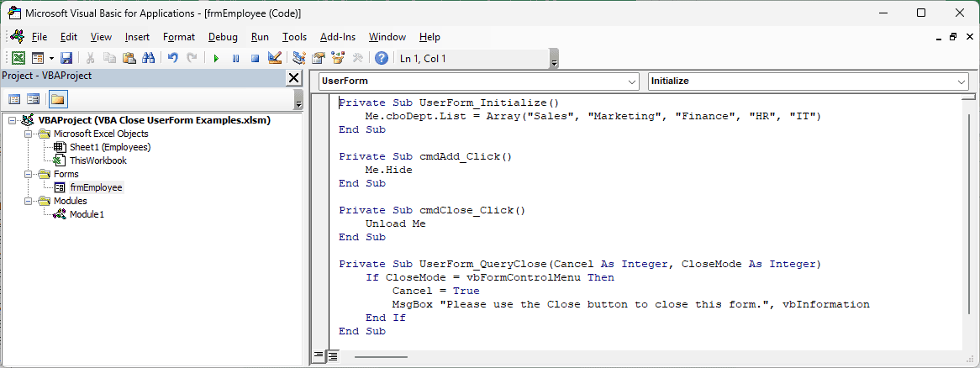Click the VBA application icon in the menu bar
The height and width of the screenshot is (368, 980).
(x=17, y=36)
